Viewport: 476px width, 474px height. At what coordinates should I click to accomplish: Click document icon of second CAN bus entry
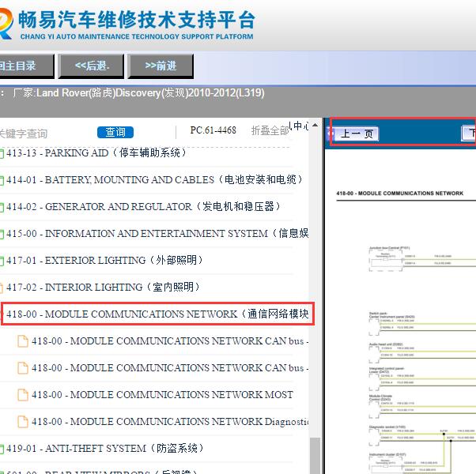click(x=23, y=368)
